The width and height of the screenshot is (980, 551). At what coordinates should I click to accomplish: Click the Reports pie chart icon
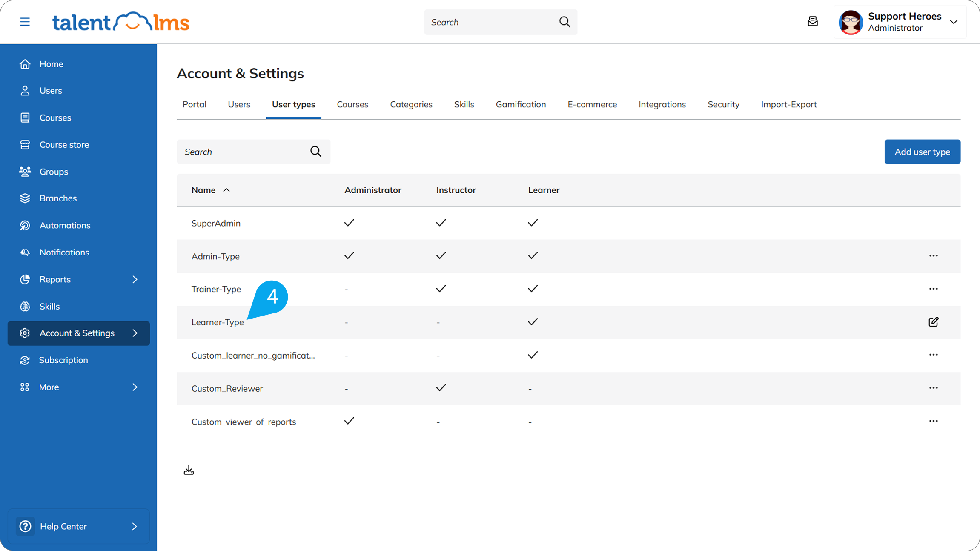pos(25,279)
